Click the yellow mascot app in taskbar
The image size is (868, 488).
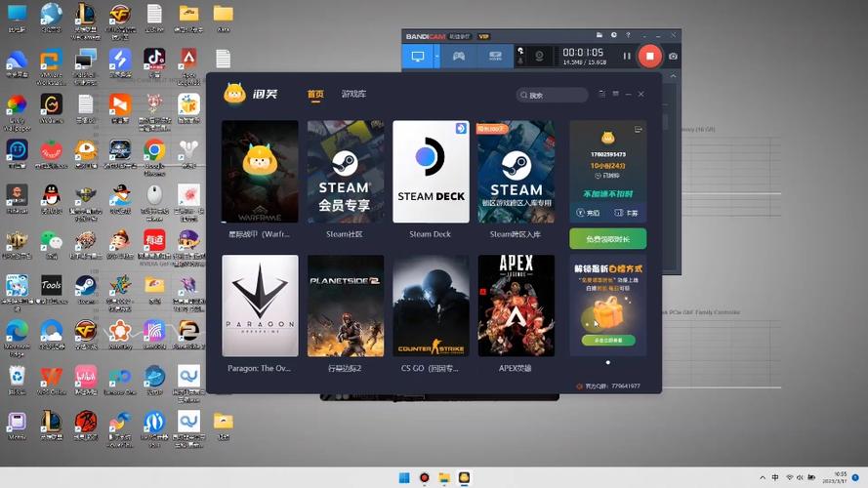tap(464, 477)
